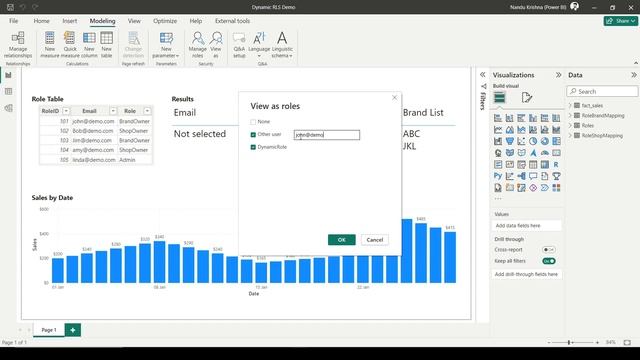Pick the Pie chart visual

coord(533,141)
